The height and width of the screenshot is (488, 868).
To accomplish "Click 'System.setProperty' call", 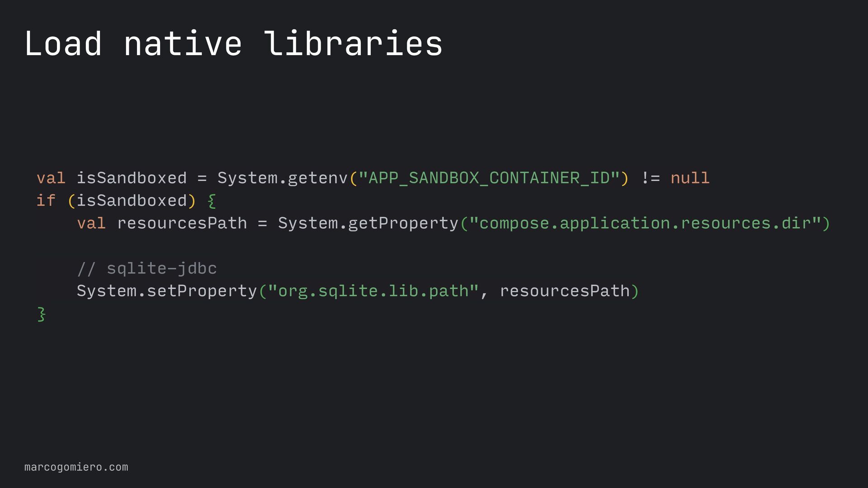I will tap(167, 291).
